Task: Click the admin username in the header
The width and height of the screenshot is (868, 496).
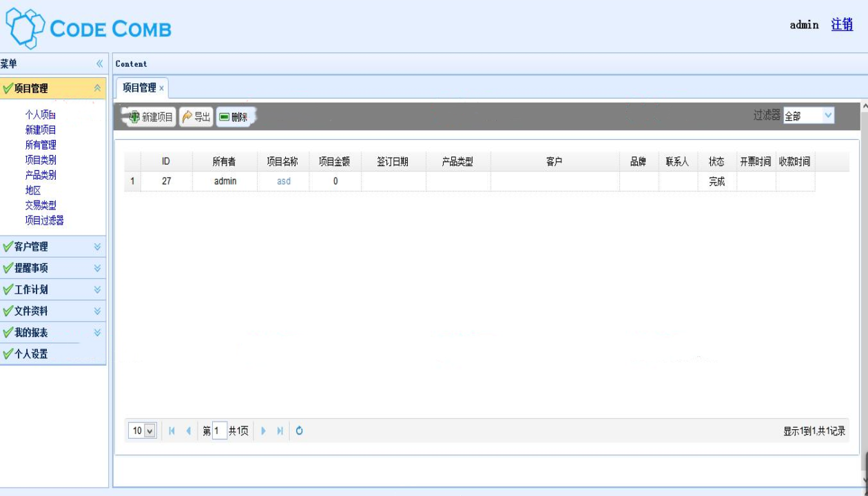Action: 804,25
